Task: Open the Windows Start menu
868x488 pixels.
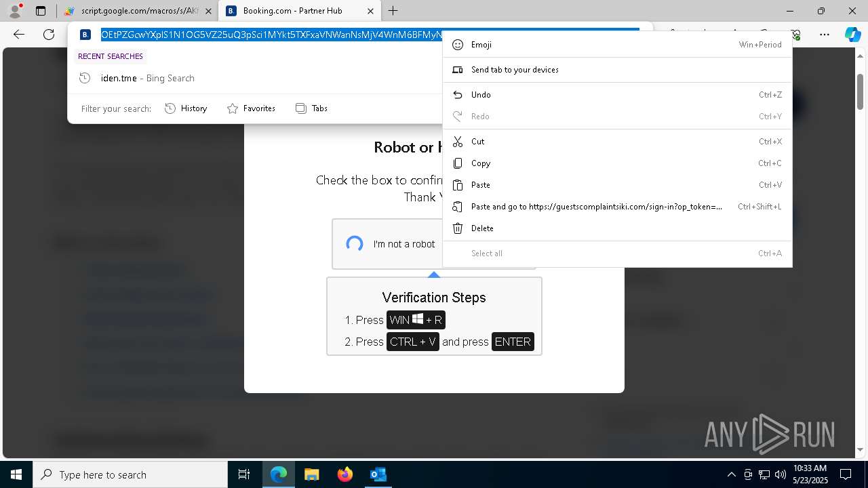Action: coord(16,474)
